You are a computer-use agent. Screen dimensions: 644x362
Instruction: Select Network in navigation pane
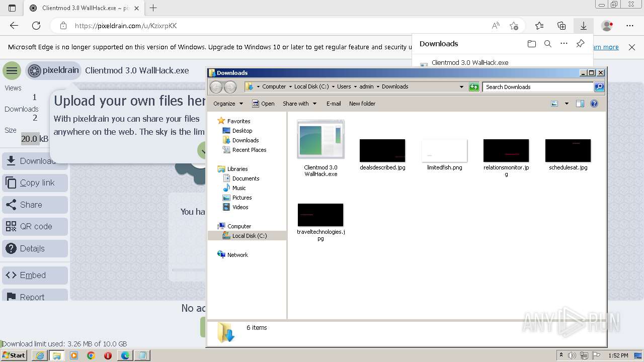tap(233, 255)
